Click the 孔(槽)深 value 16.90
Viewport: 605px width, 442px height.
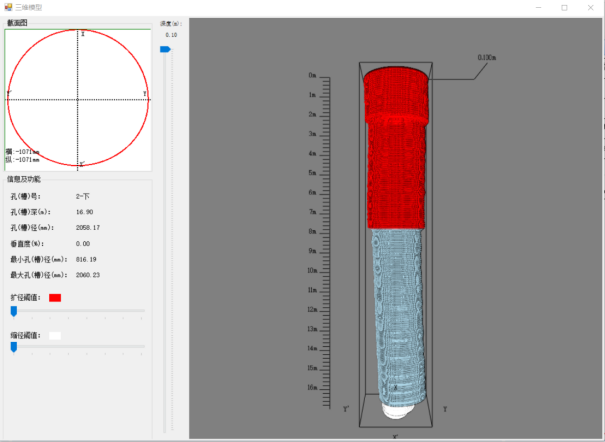[85, 212]
